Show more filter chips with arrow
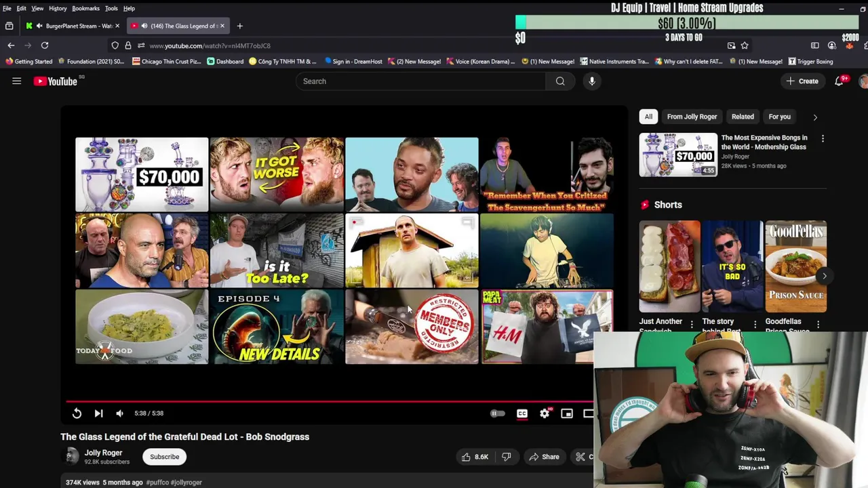 [815, 117]
